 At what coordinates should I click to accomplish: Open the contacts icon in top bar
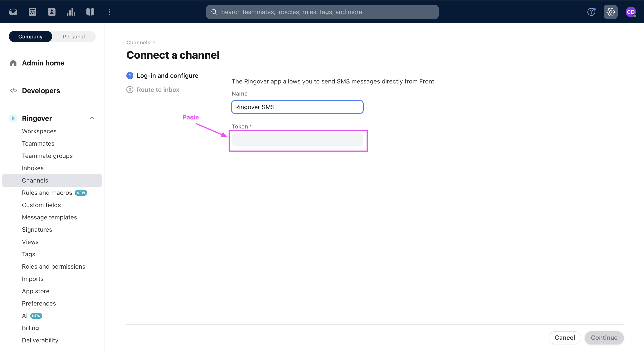pyautogui.click(x=52, y=12)
